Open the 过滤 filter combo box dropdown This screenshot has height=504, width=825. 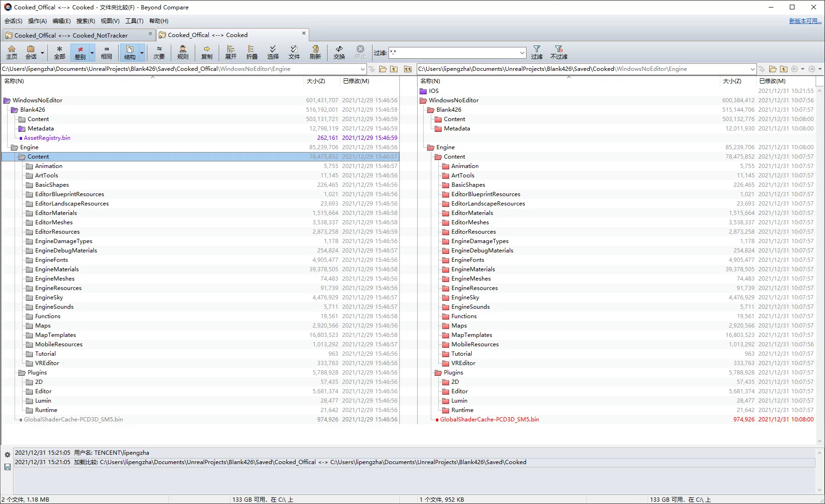(522, 53)
